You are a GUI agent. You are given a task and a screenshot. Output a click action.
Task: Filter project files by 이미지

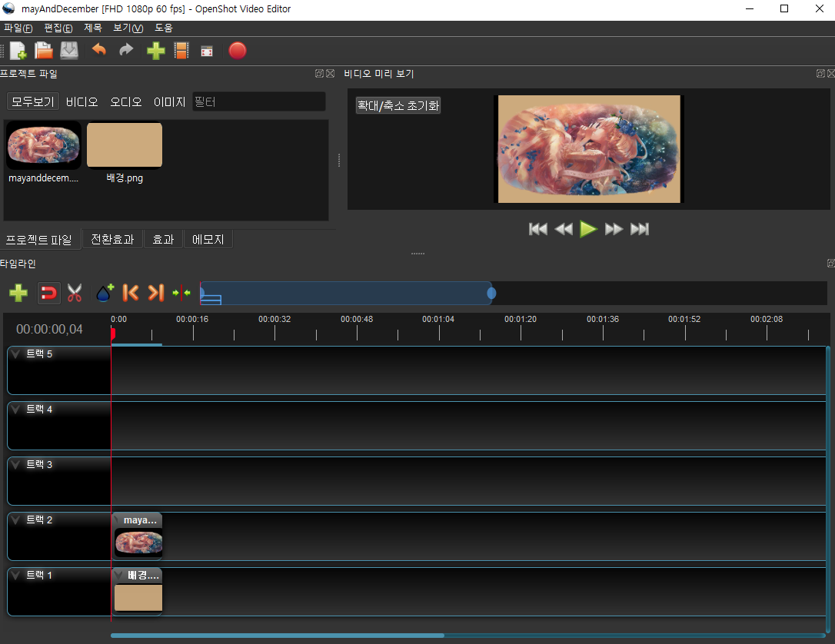point(169,101)
